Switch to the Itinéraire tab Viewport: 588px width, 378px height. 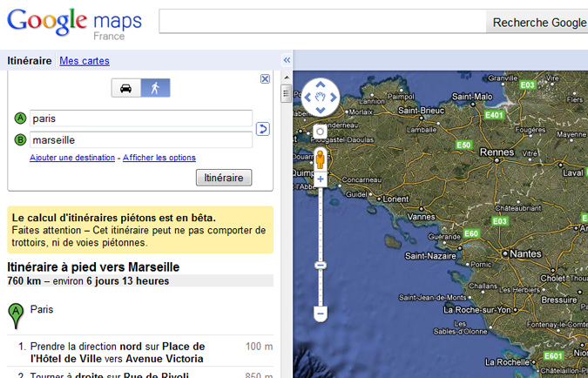click(28, 61)
